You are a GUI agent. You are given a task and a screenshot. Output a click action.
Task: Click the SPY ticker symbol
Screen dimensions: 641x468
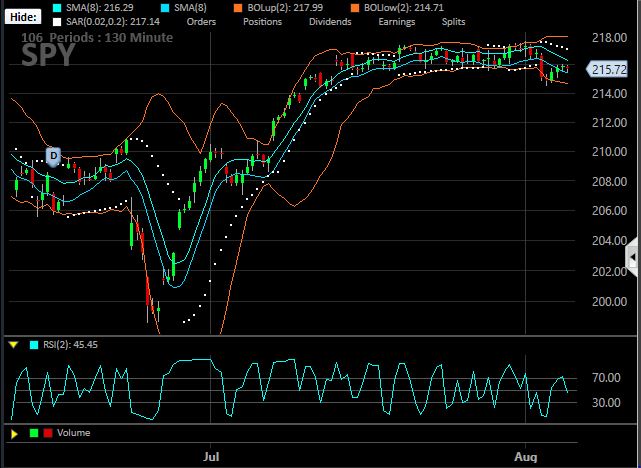pyautogui.click(x=49, y=55)
